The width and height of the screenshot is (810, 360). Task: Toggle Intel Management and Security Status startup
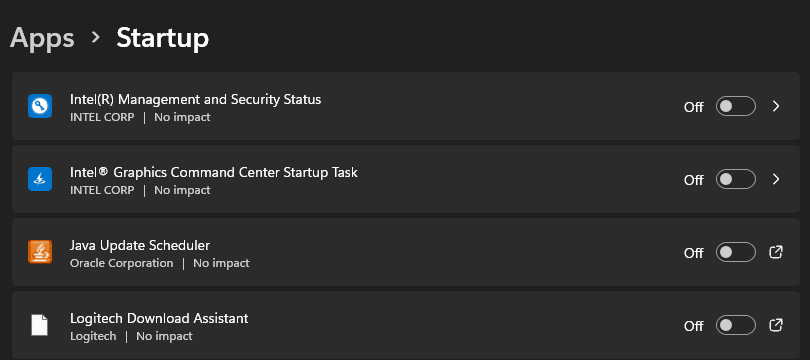click(736, 106)
